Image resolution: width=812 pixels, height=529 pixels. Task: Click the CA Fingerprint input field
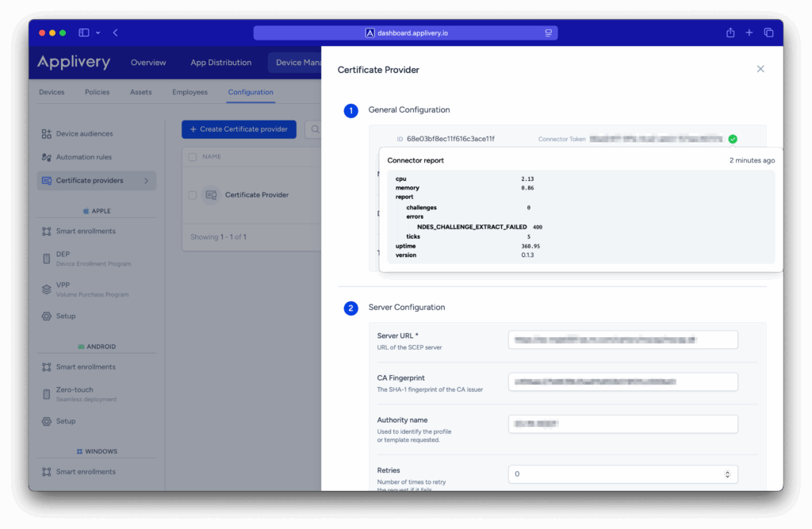tap(622, 382)
